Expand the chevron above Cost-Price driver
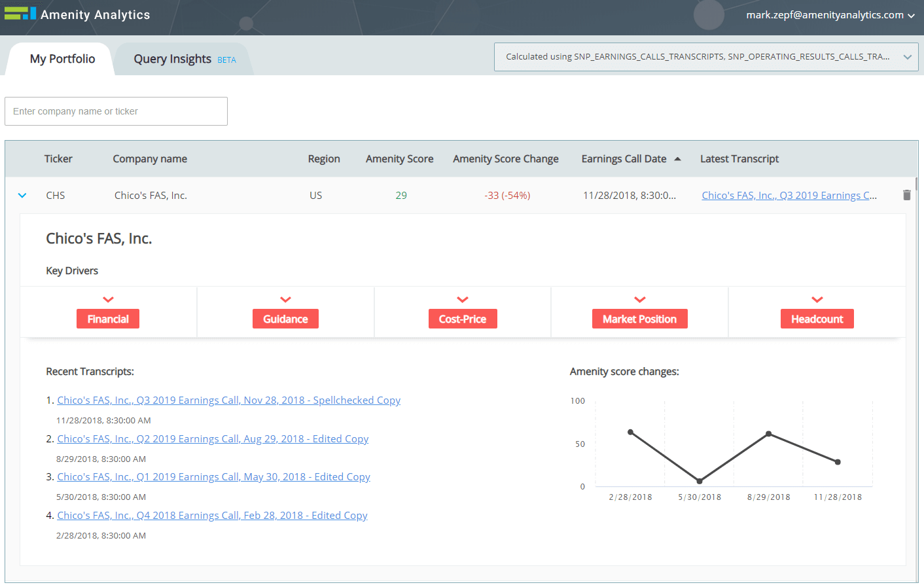924x585 pixels. pos(463,300)
